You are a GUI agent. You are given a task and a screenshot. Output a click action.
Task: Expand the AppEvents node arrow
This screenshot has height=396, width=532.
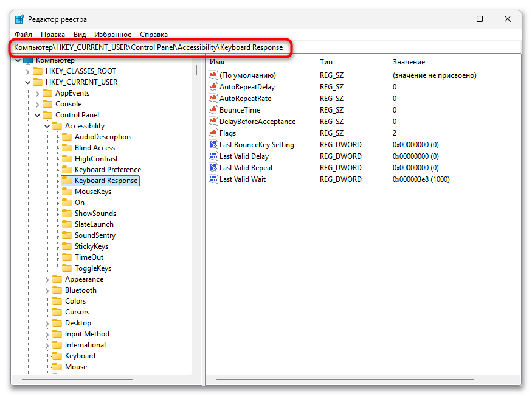point(37,93)
